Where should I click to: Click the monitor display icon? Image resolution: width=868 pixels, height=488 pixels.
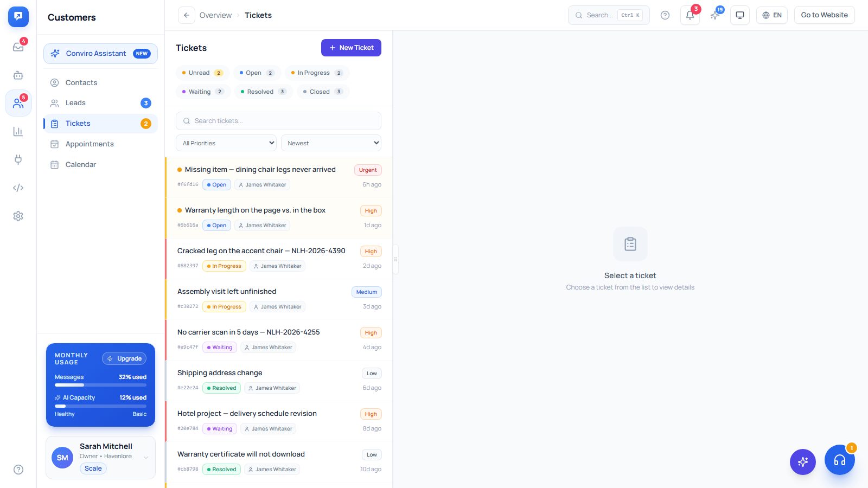click(x=739, y=15)
